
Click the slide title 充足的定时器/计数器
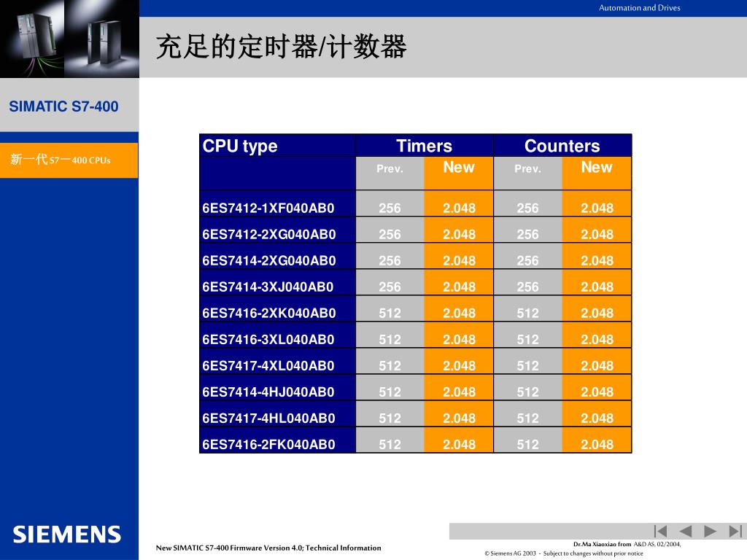(x=281, y=47)
